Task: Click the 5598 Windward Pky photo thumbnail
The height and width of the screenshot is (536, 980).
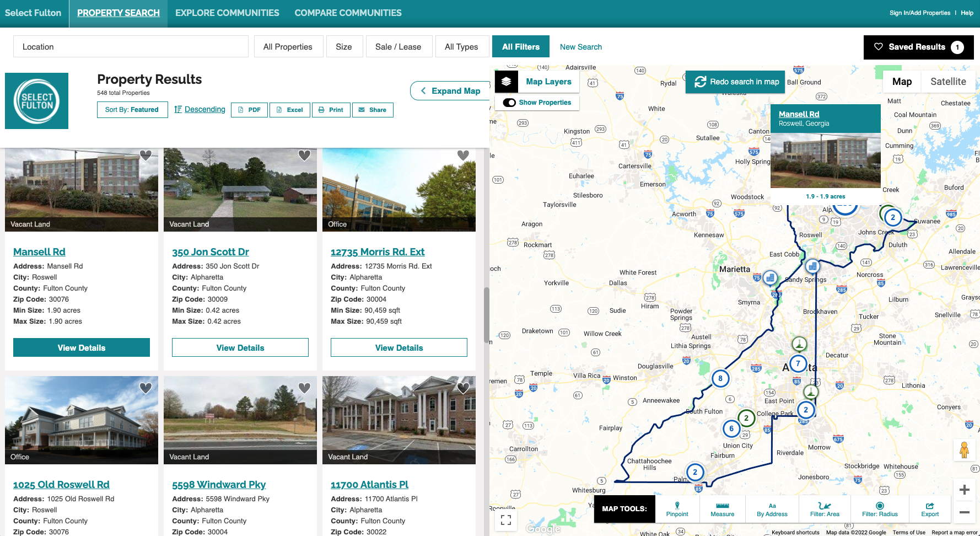Action: coord(240,420)
